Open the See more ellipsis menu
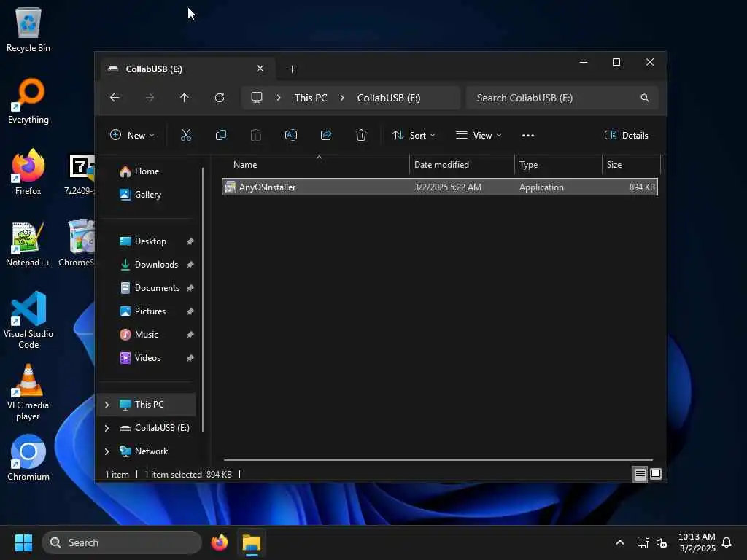Screen dimensions: 747x560 click(528, 135)
